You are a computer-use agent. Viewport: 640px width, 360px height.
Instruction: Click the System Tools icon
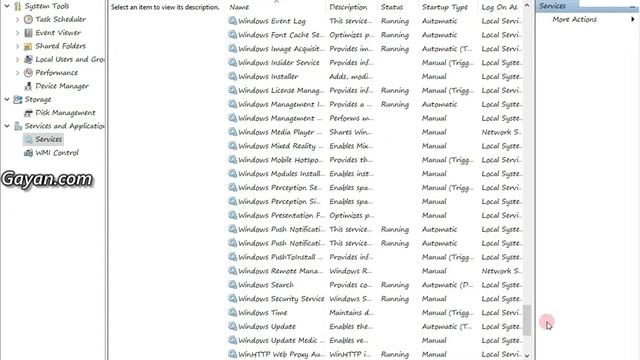(18, 6)
